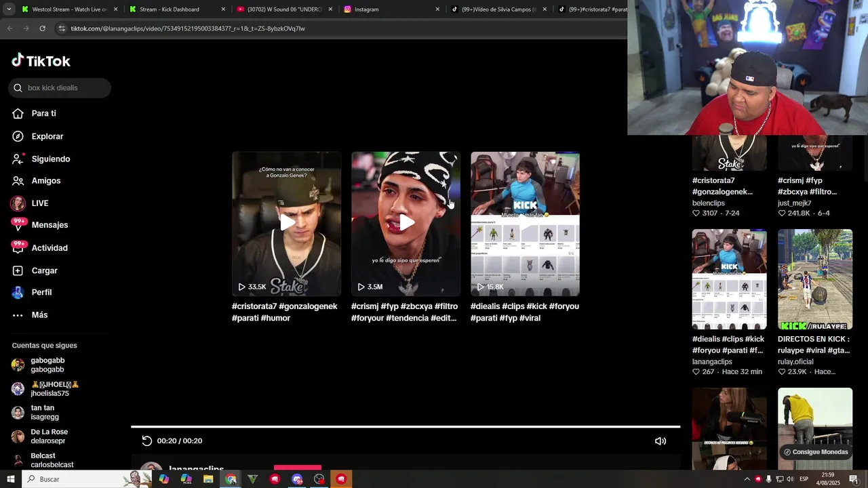This screenshot has height=488, width=868.
Task: Open File Explorer from the taskbar
Action: pos(208,479)
